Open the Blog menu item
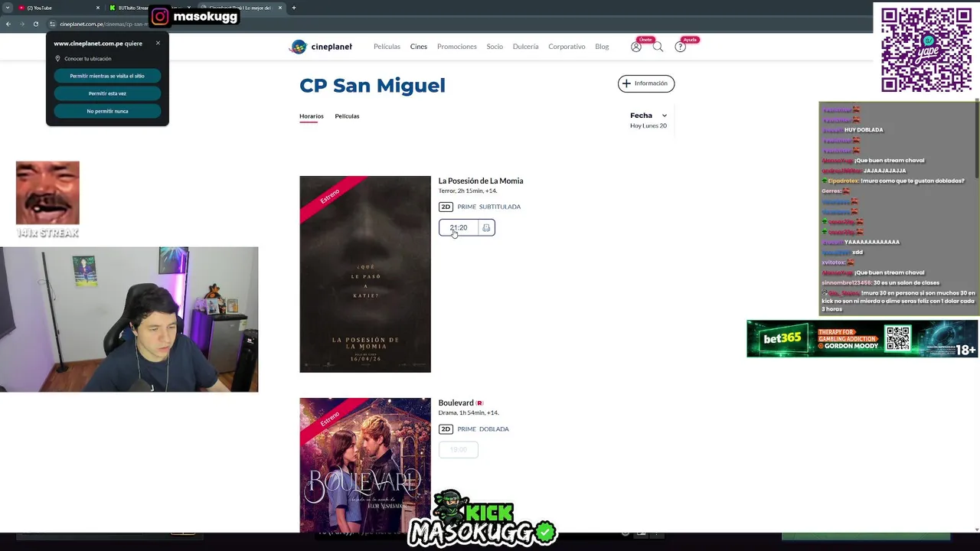 pos(602,47)
